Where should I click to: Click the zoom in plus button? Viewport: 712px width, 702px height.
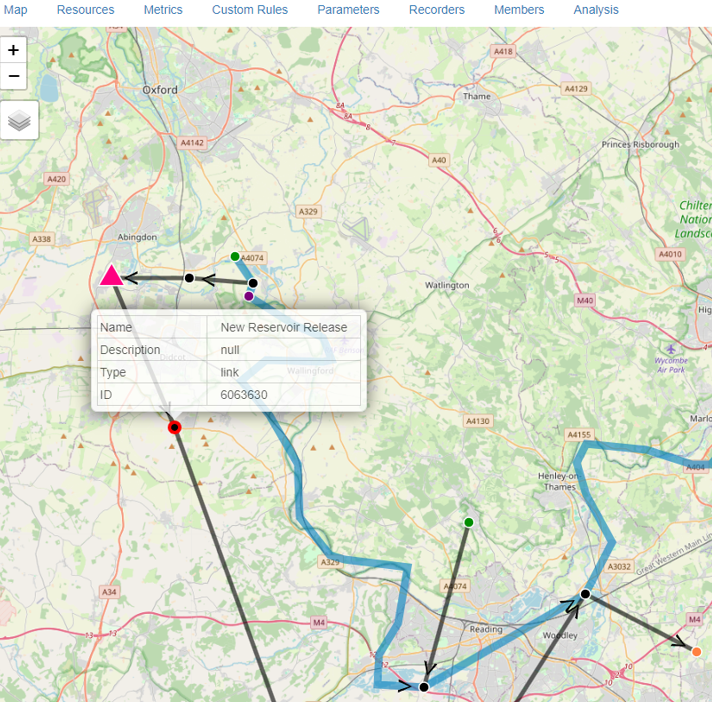pyautogui.click(x=13, y=50)
